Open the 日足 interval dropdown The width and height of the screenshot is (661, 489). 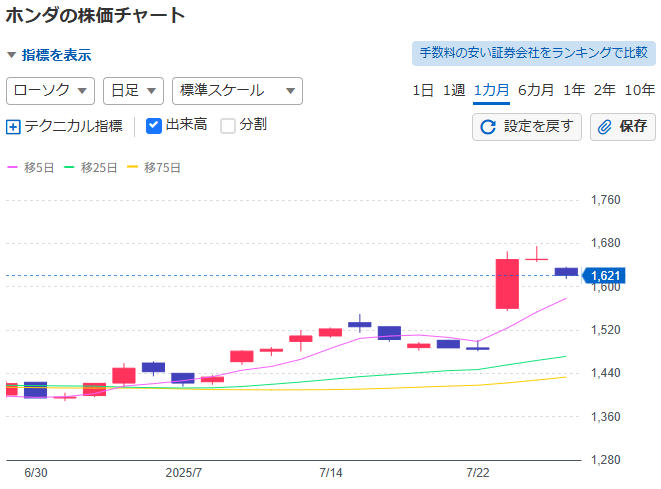coord(133,91)
